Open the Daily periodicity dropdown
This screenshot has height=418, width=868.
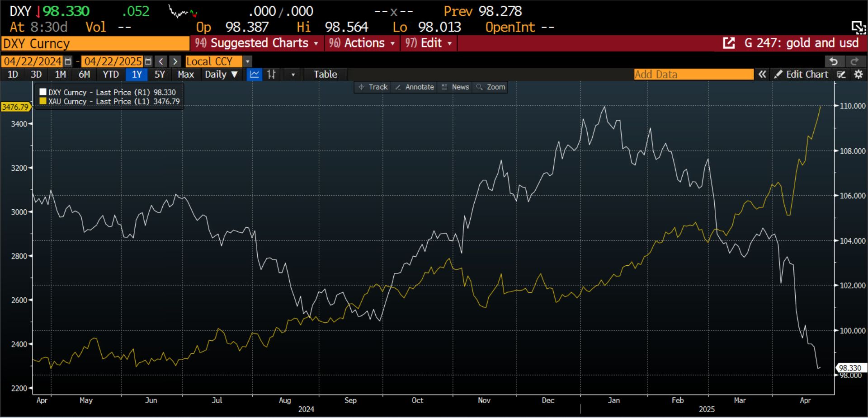221,75
